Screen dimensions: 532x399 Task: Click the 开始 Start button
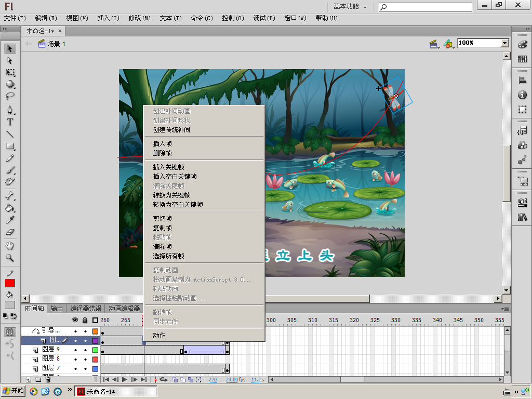pyautogui.click(x=13, y=391)
